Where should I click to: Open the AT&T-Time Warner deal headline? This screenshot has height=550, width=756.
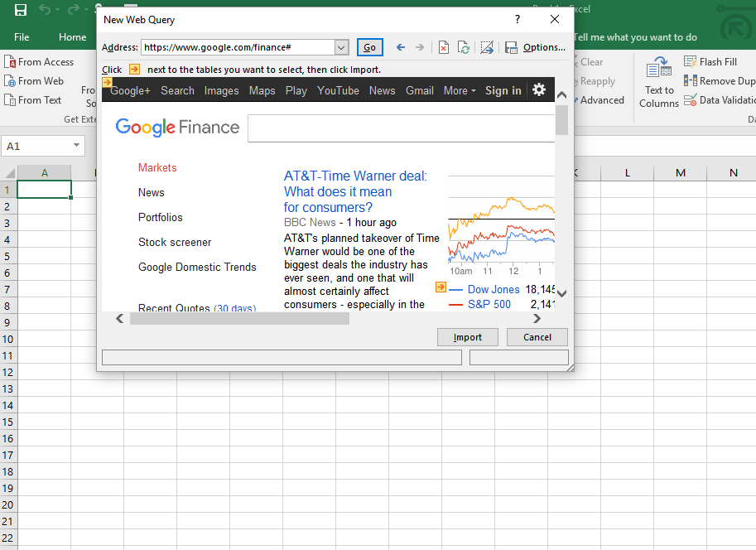click(355, 191)
